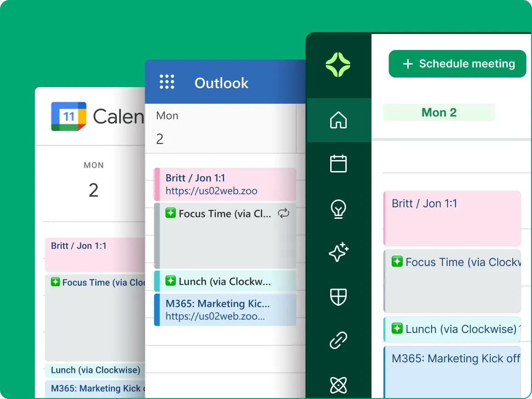532x399 pixels.
Task: Click the atom icon in Clockwise sidebar
Action: click(x=338, y=385)
